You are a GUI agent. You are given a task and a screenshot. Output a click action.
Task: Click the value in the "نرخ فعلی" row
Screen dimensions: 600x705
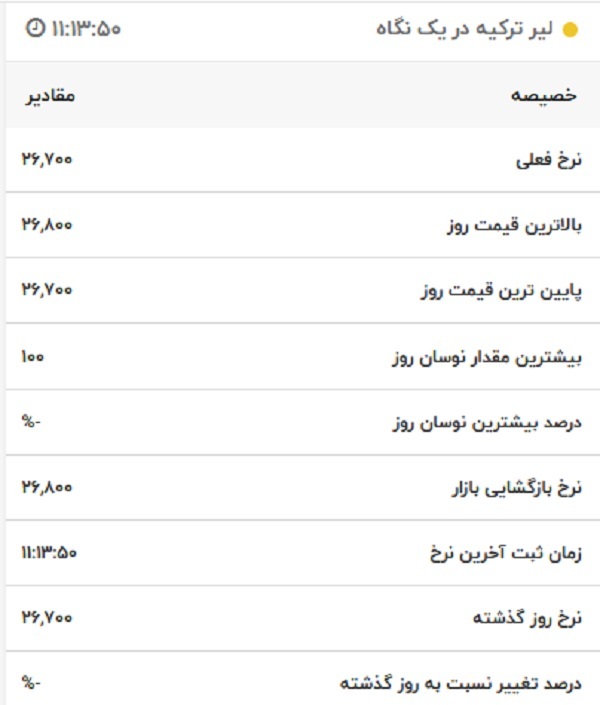tap(47, 159)
